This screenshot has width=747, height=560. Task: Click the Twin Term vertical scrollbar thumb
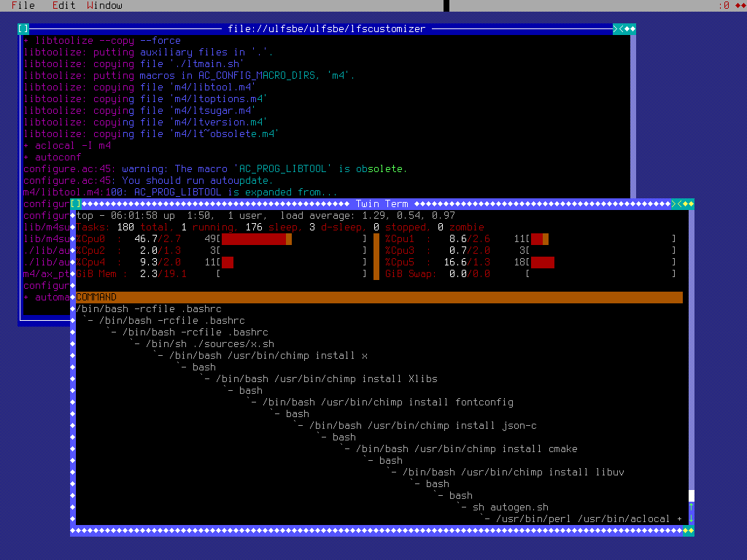(x=692, y=496)
